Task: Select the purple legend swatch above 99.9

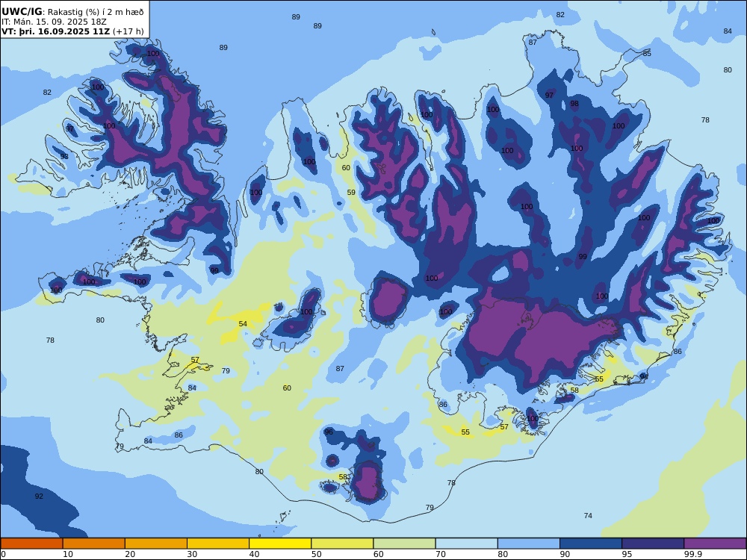Action: point(715,544)
